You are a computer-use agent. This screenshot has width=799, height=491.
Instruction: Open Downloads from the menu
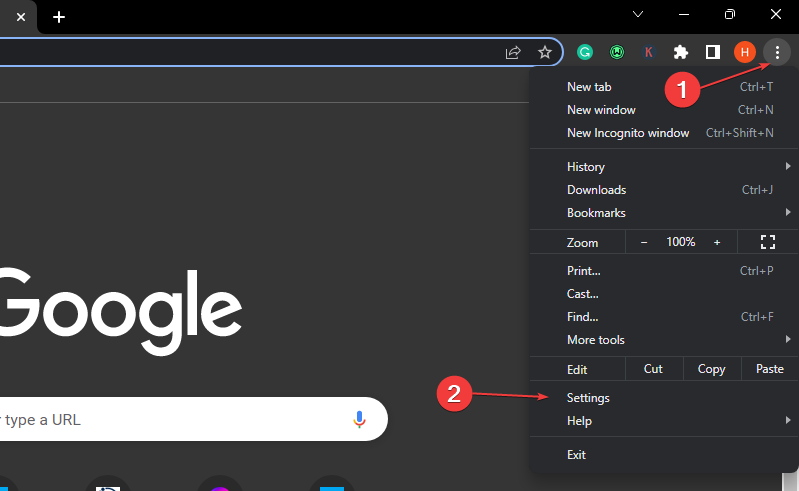pos(664,189)
